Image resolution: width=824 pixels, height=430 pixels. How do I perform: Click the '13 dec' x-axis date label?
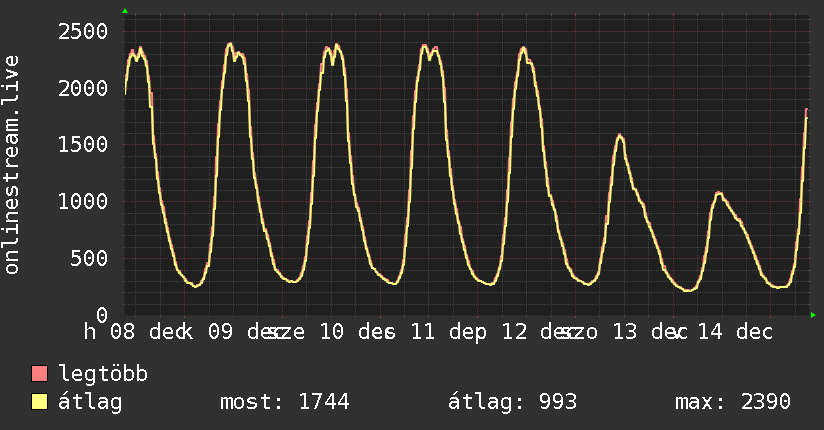click(650, 332)
